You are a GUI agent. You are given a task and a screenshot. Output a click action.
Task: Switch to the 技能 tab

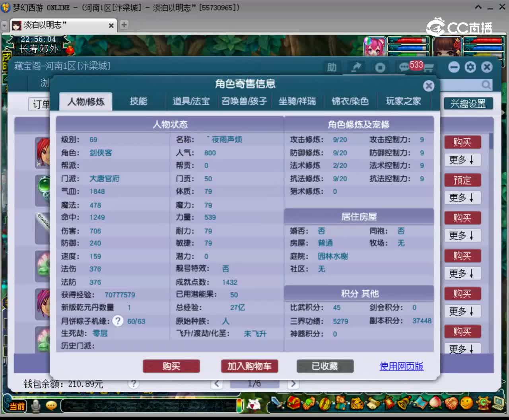click(x=138, y=101)
